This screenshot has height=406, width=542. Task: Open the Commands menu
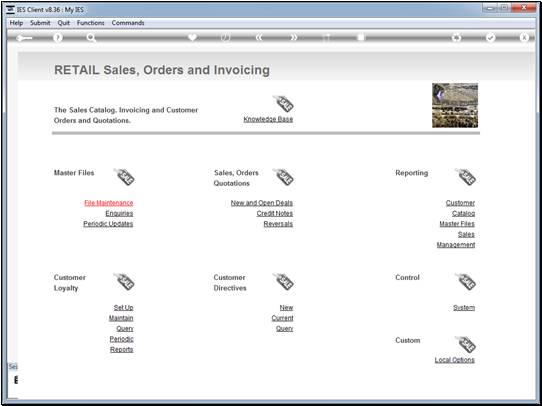pyautogui.click(x=128, y=23)
